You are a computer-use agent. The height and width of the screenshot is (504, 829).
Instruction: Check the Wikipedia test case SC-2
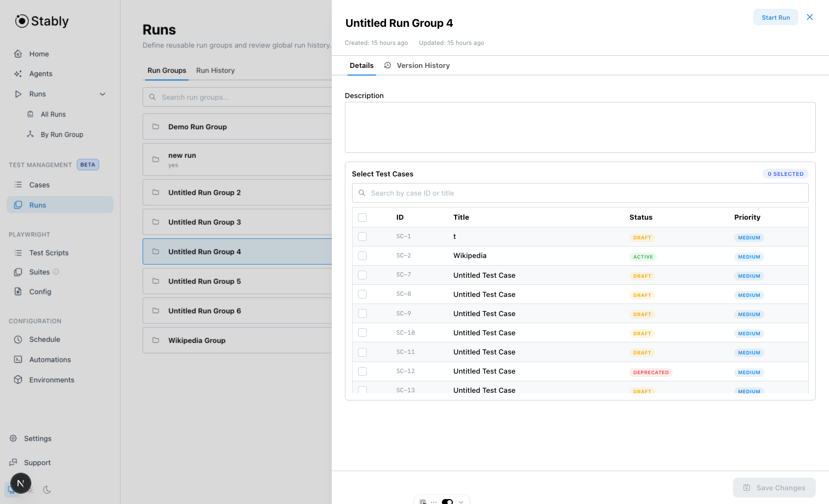(x=362, y=255)
